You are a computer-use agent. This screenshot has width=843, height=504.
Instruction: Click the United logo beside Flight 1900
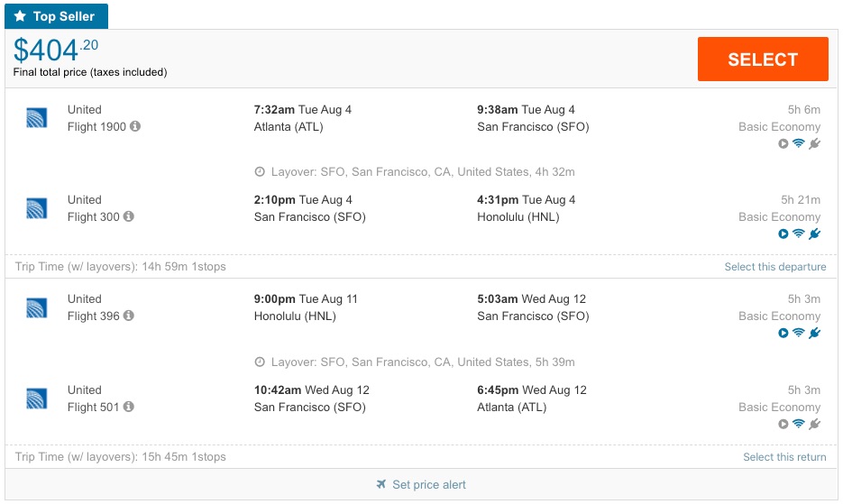coord(37,118)
